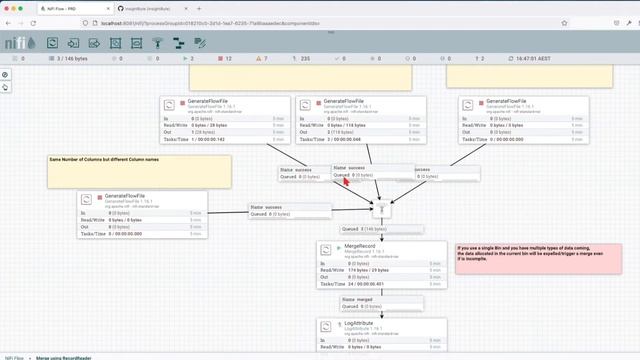Go back in browser history
Image resolution: width=640 pixels, height=360 pixels.
9,23
